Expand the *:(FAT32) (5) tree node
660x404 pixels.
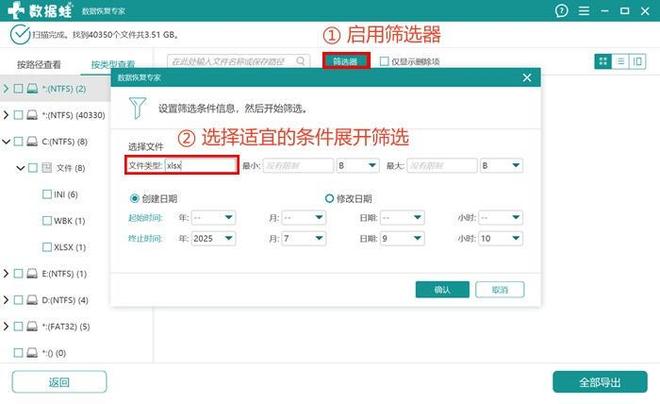[6, 326]
